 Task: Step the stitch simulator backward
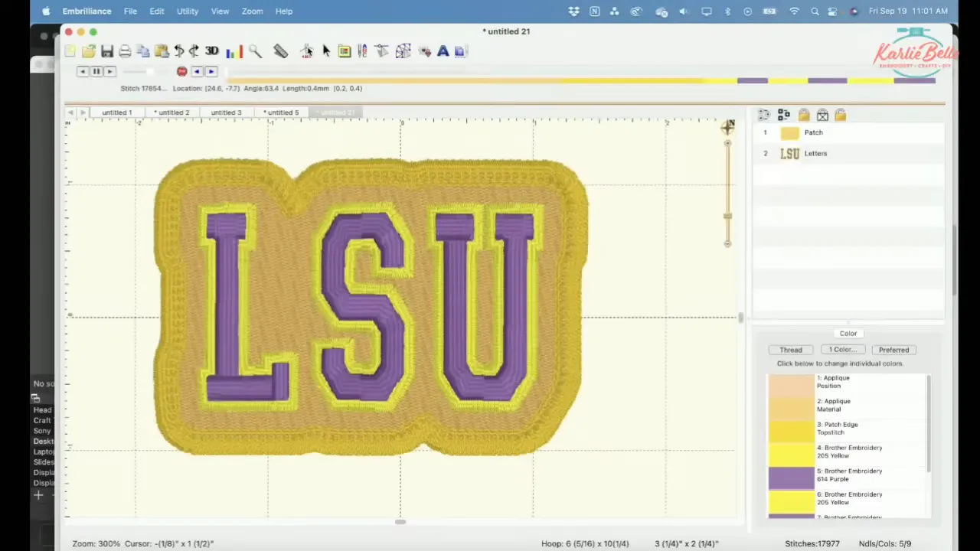coord(83,71)
